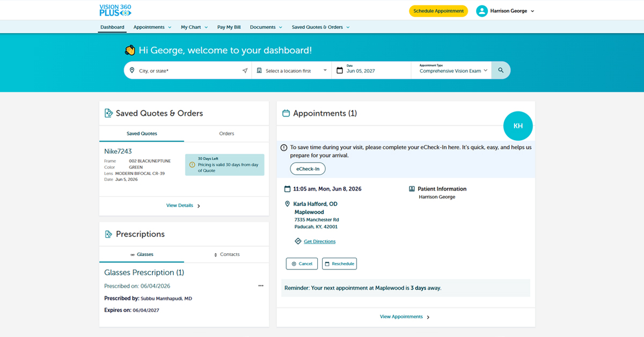Switch to the Orders tab

click(x=226, y=134)
